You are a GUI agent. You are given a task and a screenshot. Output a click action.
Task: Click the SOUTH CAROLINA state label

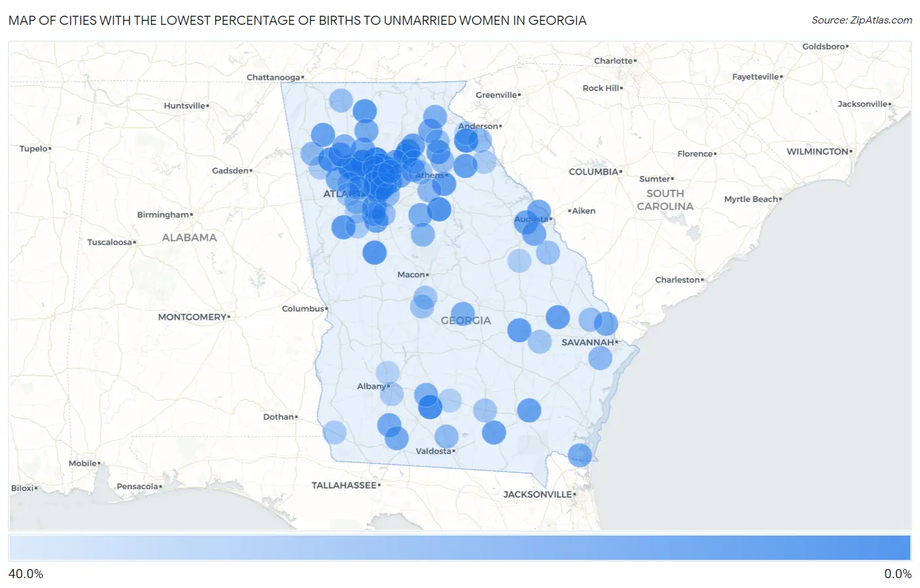point(665,199)
